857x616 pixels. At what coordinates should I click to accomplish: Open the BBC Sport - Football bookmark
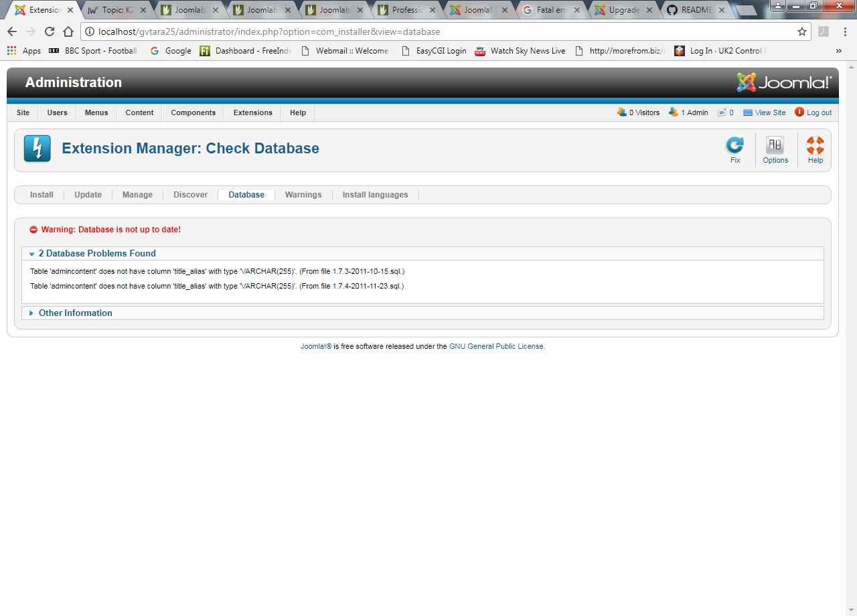point(93,51)
